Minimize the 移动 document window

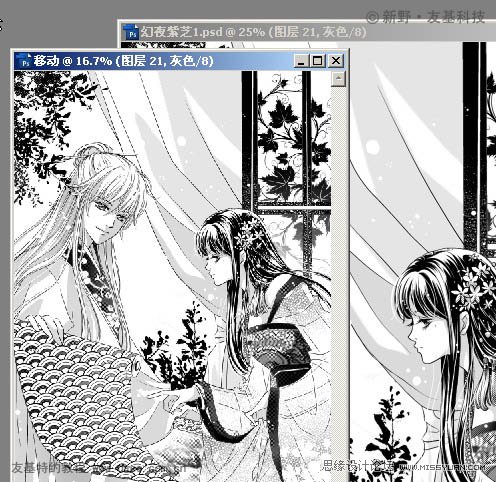pyautogui.click(x=301, y=61)
